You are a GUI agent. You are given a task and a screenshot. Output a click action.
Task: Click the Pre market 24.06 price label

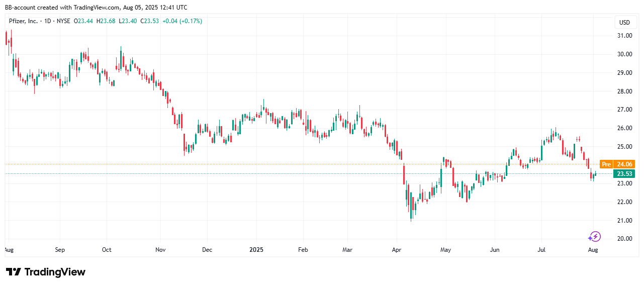point(617,164)
